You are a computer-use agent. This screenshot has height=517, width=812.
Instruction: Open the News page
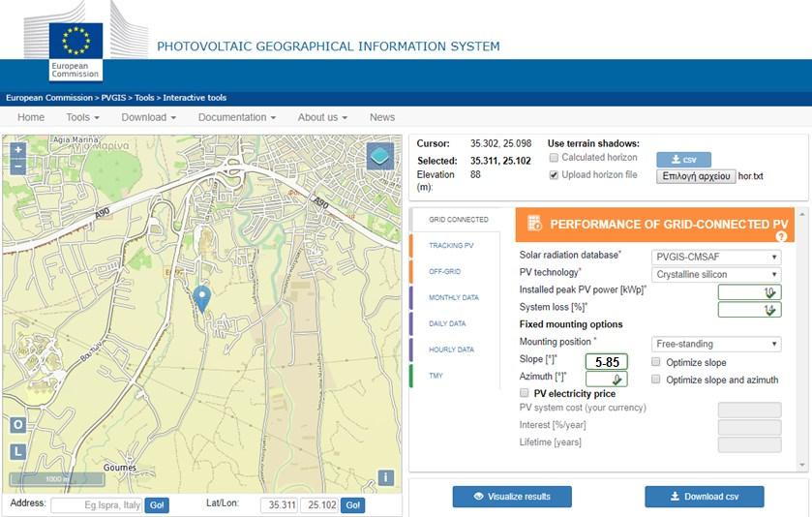point(382,117)
